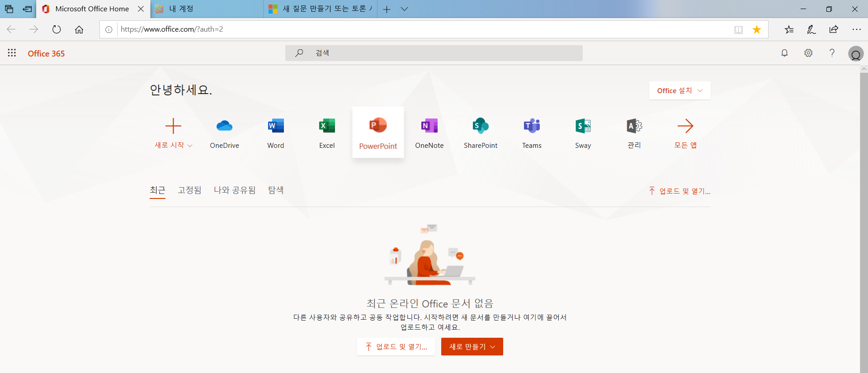Screen dimensions: 868x373
Task: Switch to the 새 질문 만들기 browser tab
Action: tap(321, 9)
